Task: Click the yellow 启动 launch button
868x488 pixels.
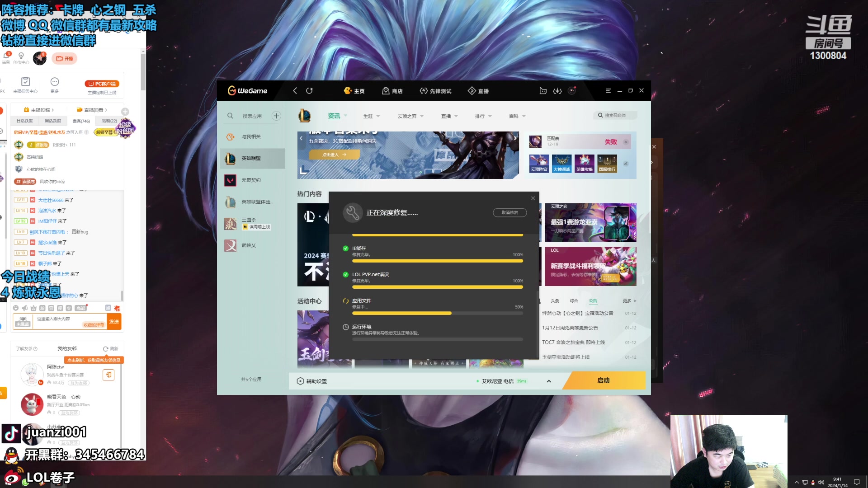Action: click(604, 380)
